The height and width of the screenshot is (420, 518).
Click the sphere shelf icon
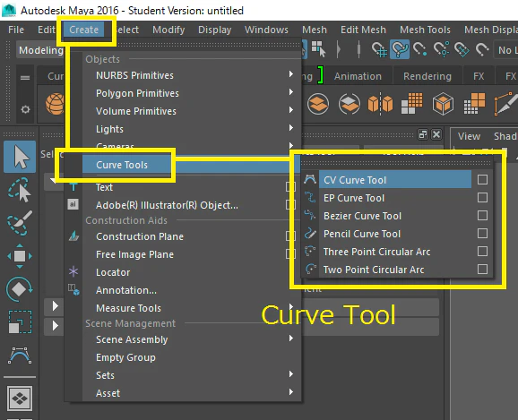55,104
